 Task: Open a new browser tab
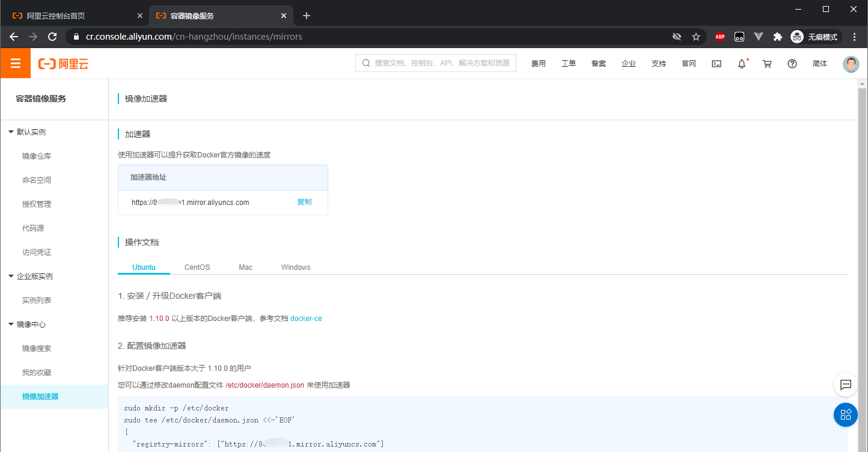307,16
